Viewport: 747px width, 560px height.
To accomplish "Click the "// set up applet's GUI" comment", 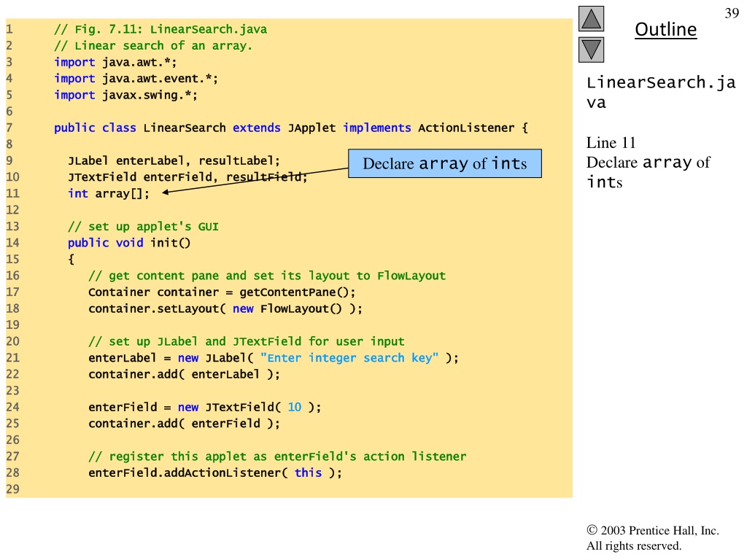I will pyautogui.click(x=143, y=227).
